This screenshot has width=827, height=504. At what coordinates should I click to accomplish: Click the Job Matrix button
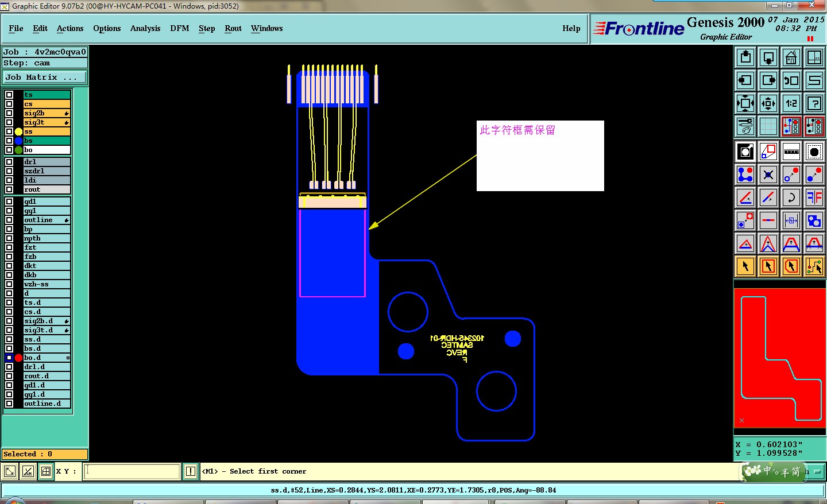tap(45, 77)
